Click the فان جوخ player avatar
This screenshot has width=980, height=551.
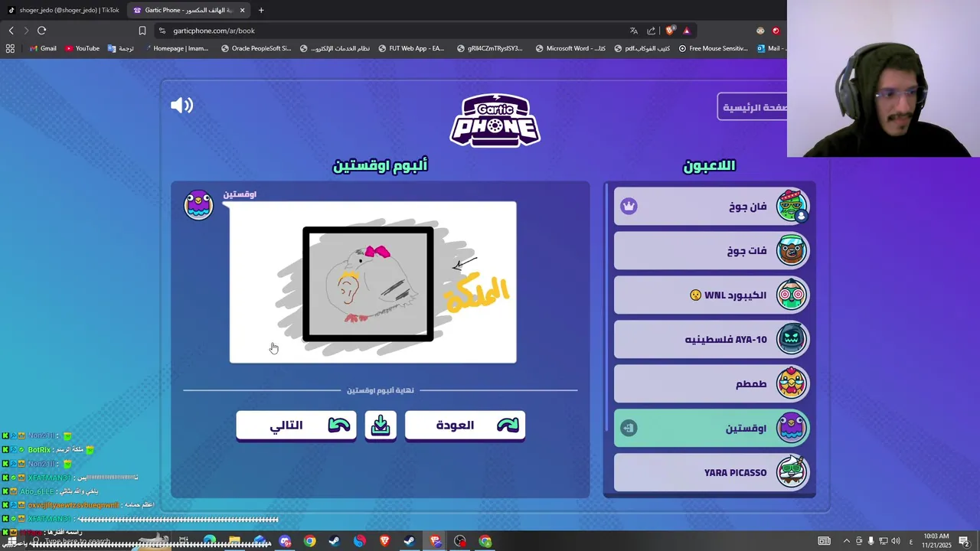tap(792, 207)
